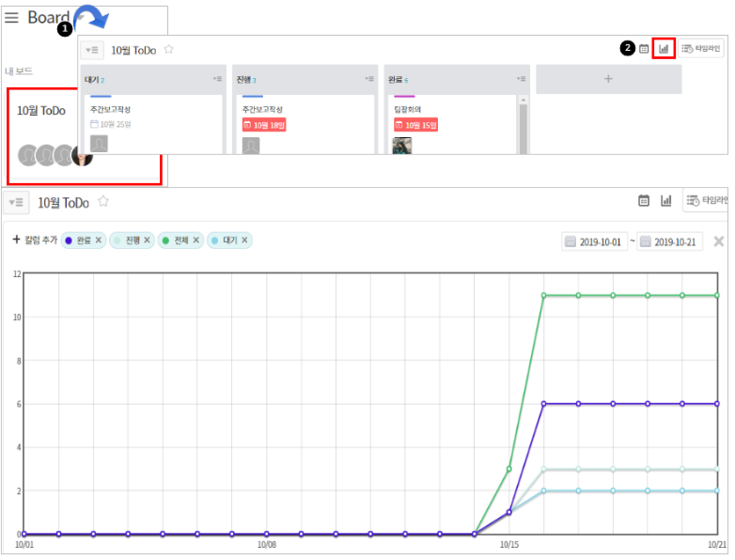Image resolution: width=735 pixels, height=560 pixels.
Task: Click 컬럼 추가 to add a column
Action: (x=35, y=241)
